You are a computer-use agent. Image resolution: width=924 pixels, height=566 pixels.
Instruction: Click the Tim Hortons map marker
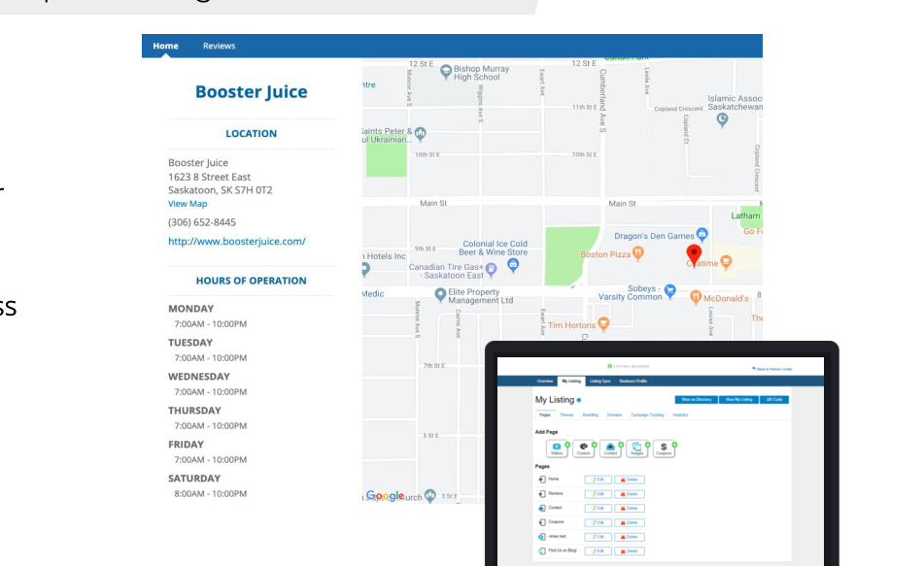point(603,323)
